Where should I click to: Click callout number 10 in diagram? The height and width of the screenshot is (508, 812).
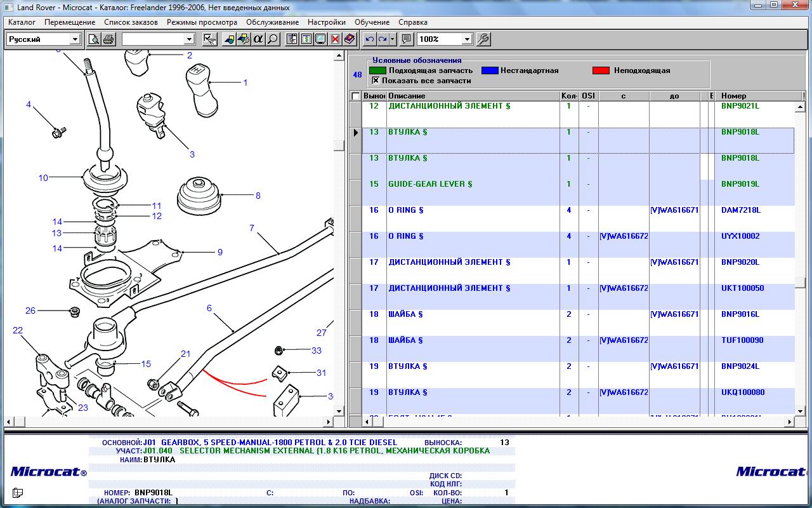[x=43, y=178]
